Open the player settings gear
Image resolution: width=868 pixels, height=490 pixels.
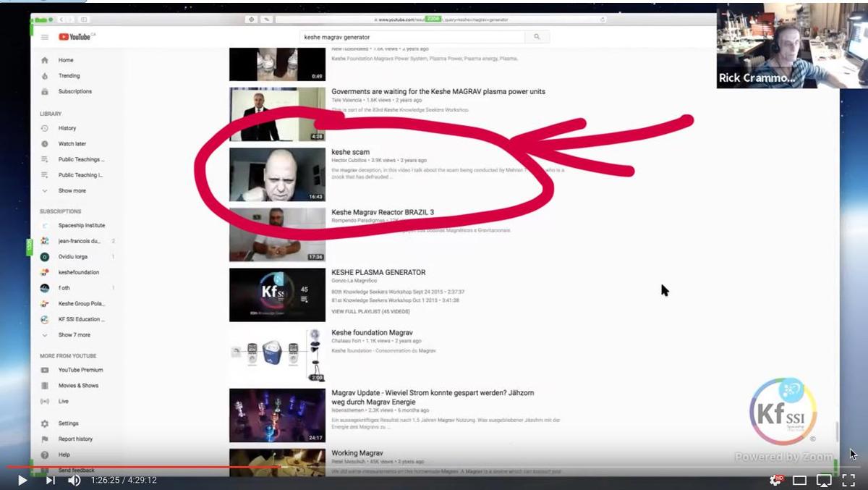coord(775,480)
